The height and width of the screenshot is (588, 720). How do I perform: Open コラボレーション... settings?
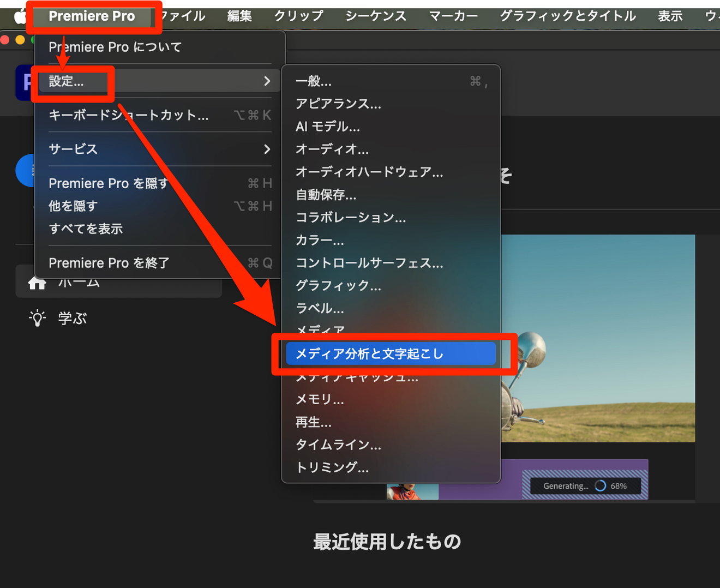391,217
